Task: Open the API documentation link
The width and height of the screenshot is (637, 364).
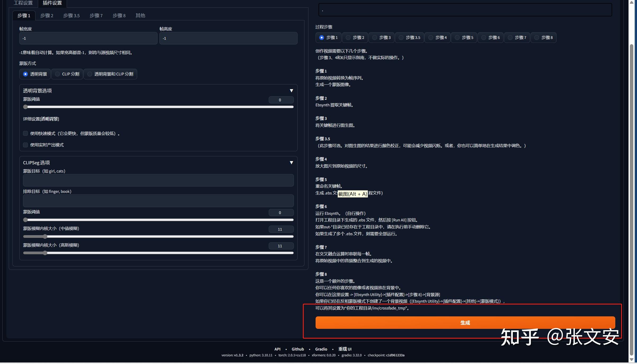Action: coord(277,349)
